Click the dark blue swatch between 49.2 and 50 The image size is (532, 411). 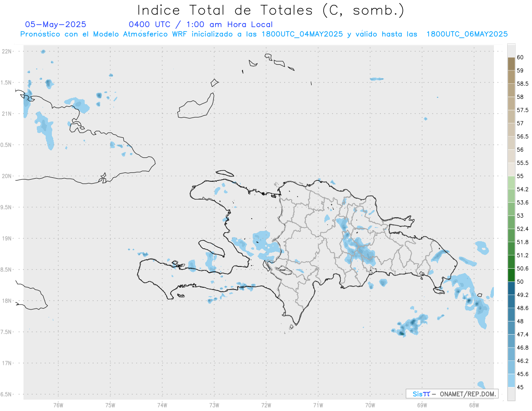[x=511, y=288]
